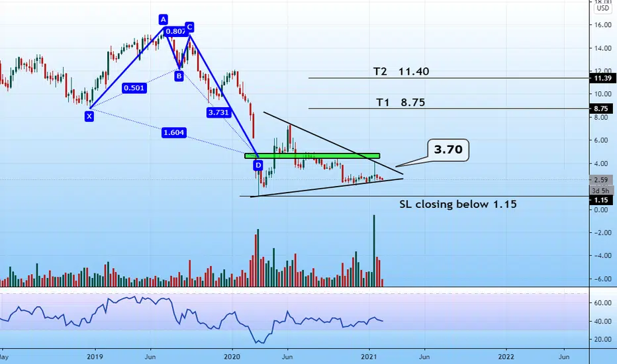Click the 16.00 price scale label
617x364 pixels.
click(603, 24)
